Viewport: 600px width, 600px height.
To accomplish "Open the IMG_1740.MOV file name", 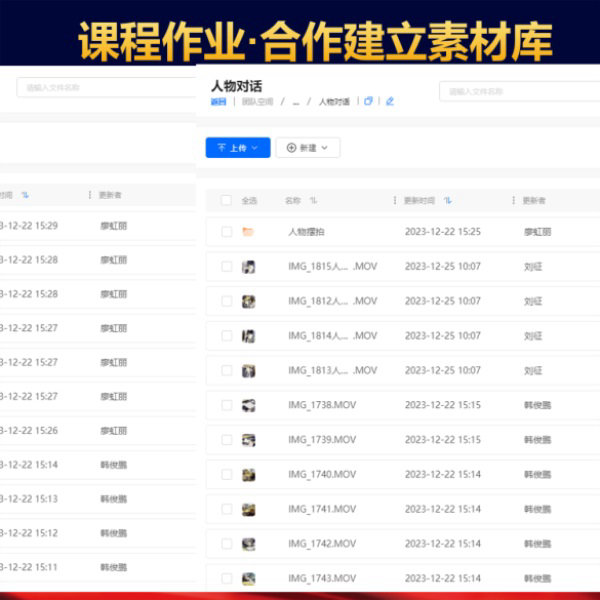I will [x=321, y=474].
